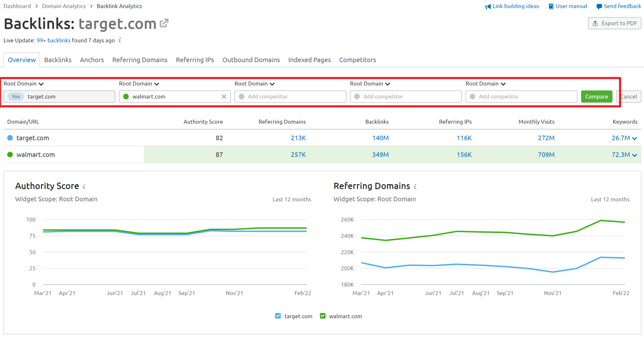Image resolution: width=644 pixels, height=338 pixels.
Task: Click the megaphone icon for link building ideas
Action: point(488,6)
